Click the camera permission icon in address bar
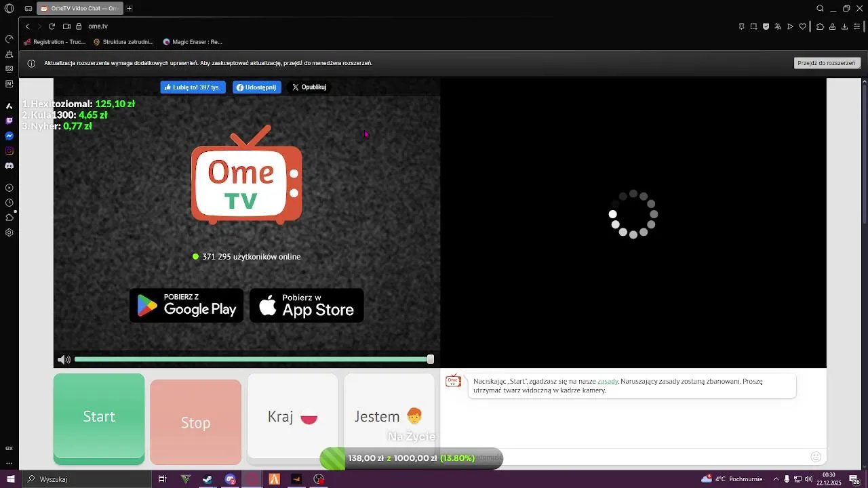 (x=66, y=26)
